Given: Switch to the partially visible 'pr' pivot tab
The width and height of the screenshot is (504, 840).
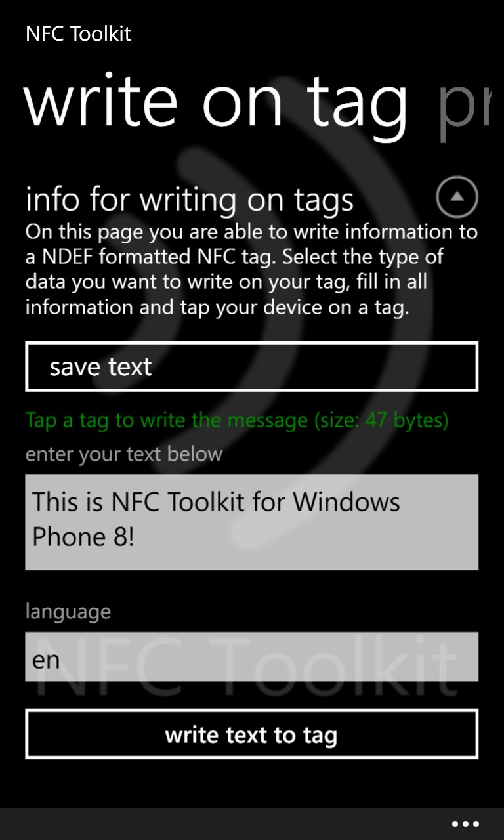Looking at the screenshot, I should click(x=465, y=105).
